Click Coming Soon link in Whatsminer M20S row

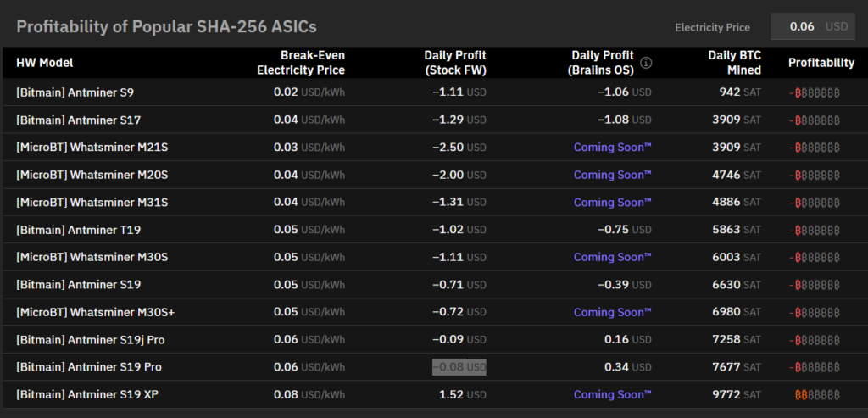pos(613,175)
